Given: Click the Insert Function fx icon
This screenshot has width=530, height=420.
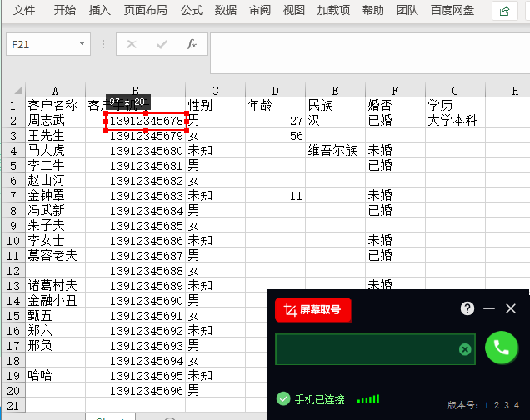Looking at the screenshot, I should point(191,44).
